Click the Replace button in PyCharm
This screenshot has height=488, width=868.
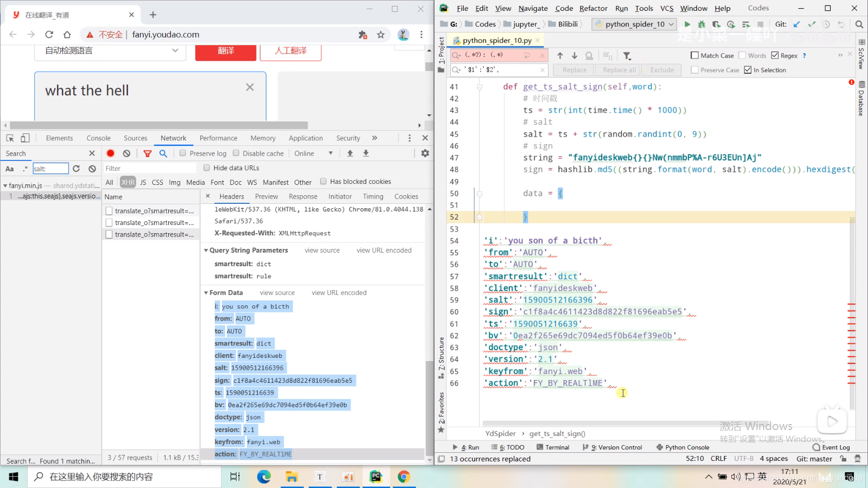tap(575, 70)
